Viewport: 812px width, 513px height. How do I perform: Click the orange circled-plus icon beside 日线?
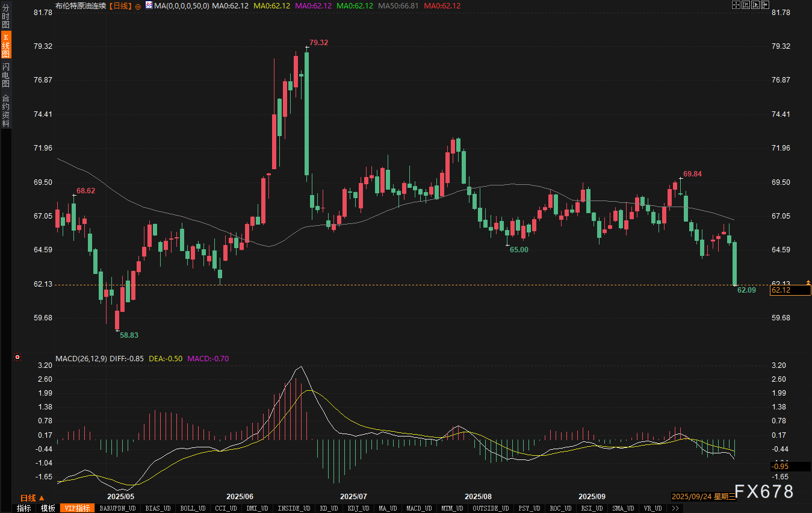point(138,5)
